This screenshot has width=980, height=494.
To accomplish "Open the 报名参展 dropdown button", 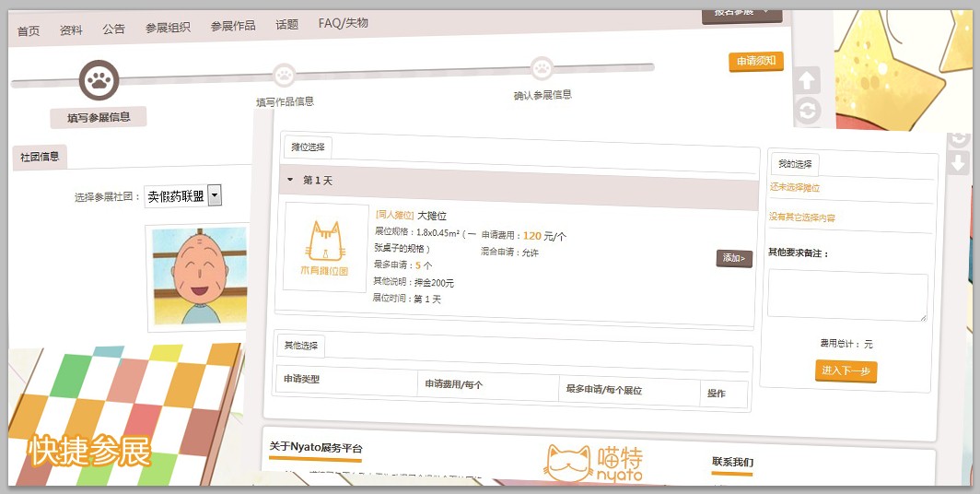I will [x=741, y=14].
